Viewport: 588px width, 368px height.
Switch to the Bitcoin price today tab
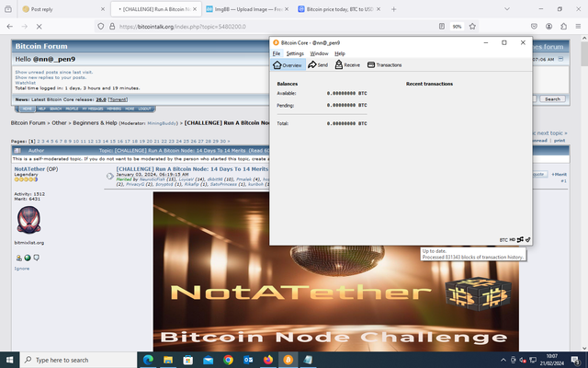tap(339, 9)
